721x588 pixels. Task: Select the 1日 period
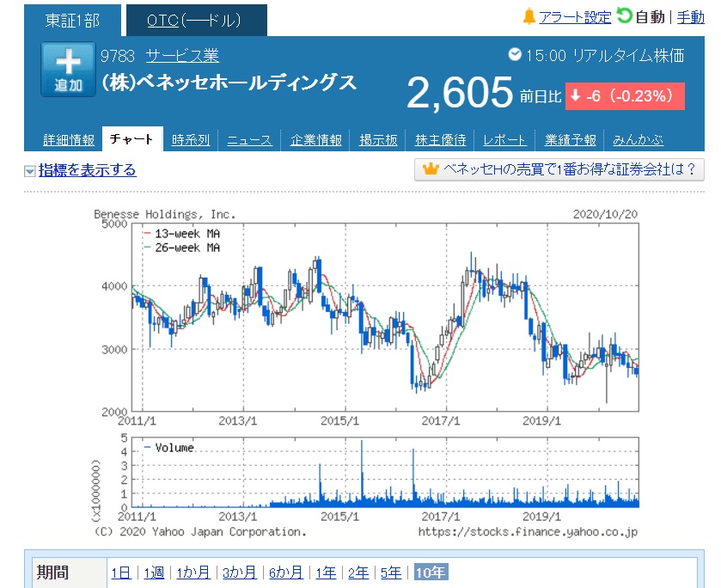tap(121, 573)
